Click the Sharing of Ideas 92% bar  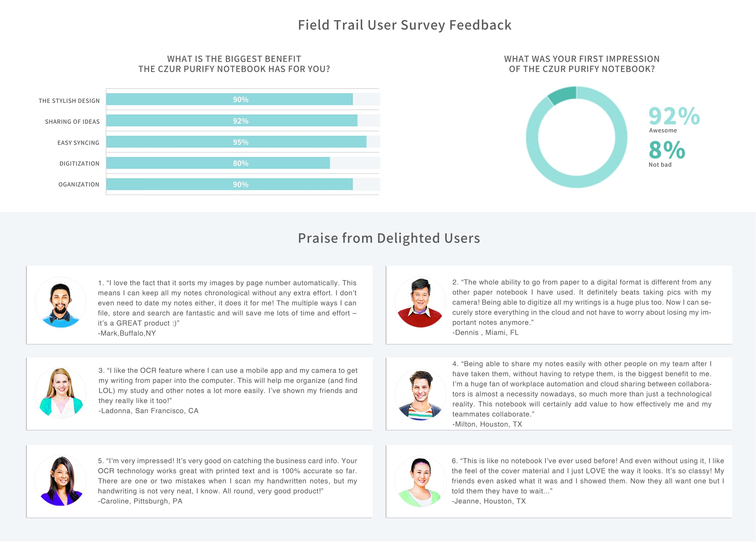click(232, 121)
